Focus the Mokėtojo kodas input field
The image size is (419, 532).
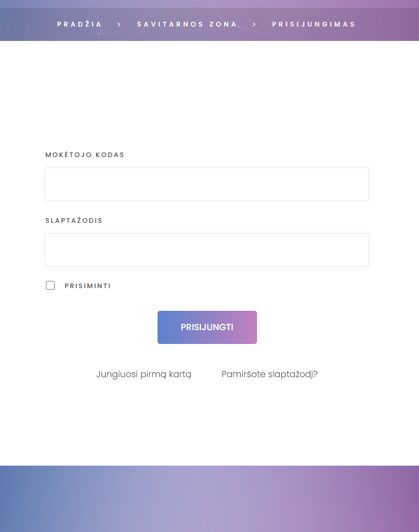[x=207, y=184]
